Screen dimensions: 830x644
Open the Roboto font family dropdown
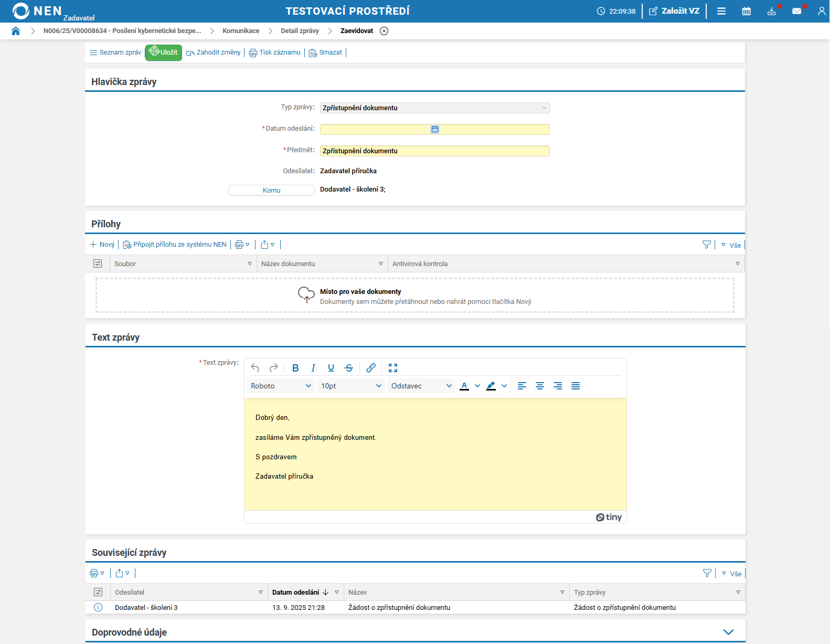(280, 386)
